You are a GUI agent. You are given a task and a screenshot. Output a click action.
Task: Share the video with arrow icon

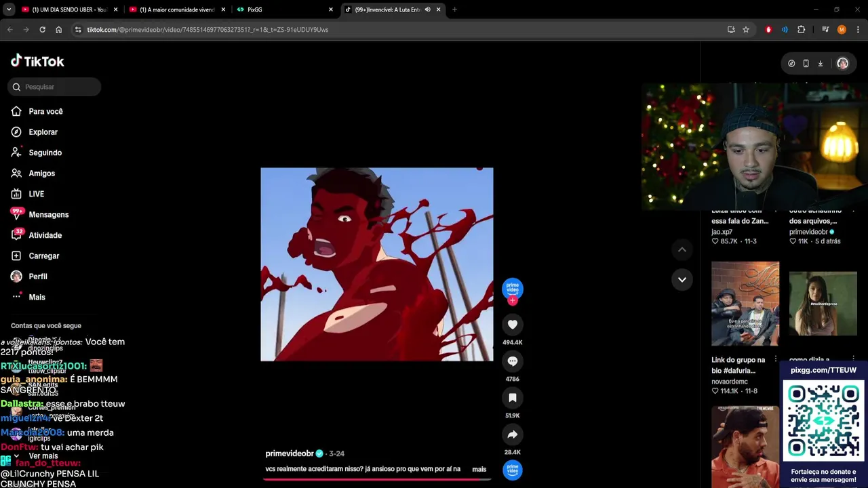tap(513, 434)
